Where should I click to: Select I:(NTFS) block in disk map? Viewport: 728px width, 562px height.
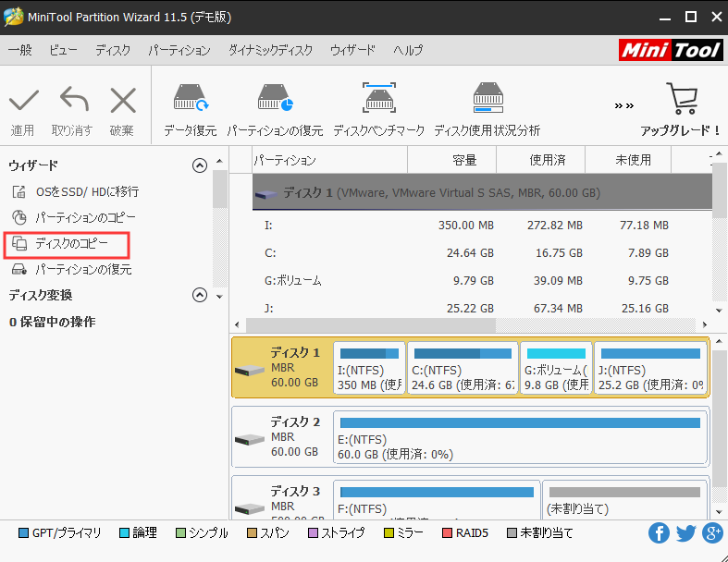369,369
